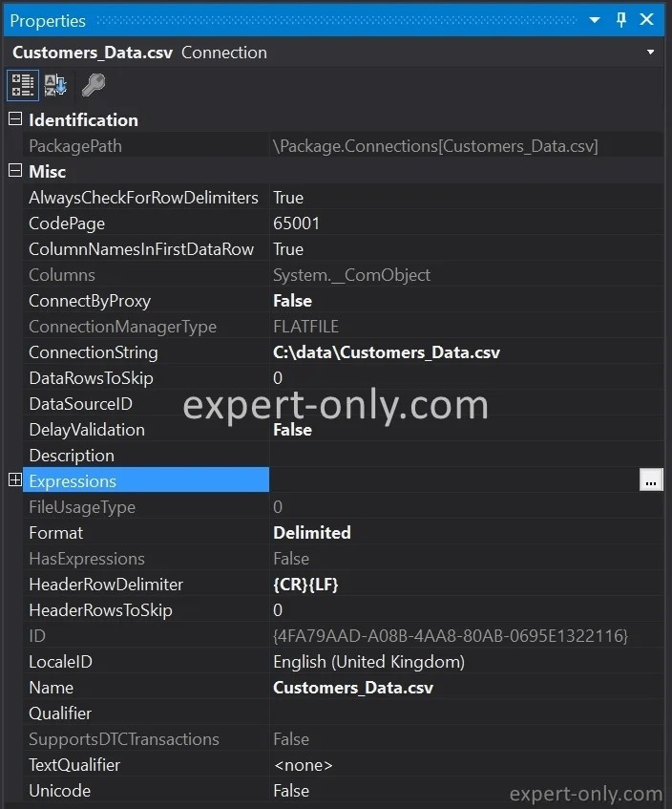Open Property Pages wrench icon
672x809 pixels.
click(x=94, y=85)
